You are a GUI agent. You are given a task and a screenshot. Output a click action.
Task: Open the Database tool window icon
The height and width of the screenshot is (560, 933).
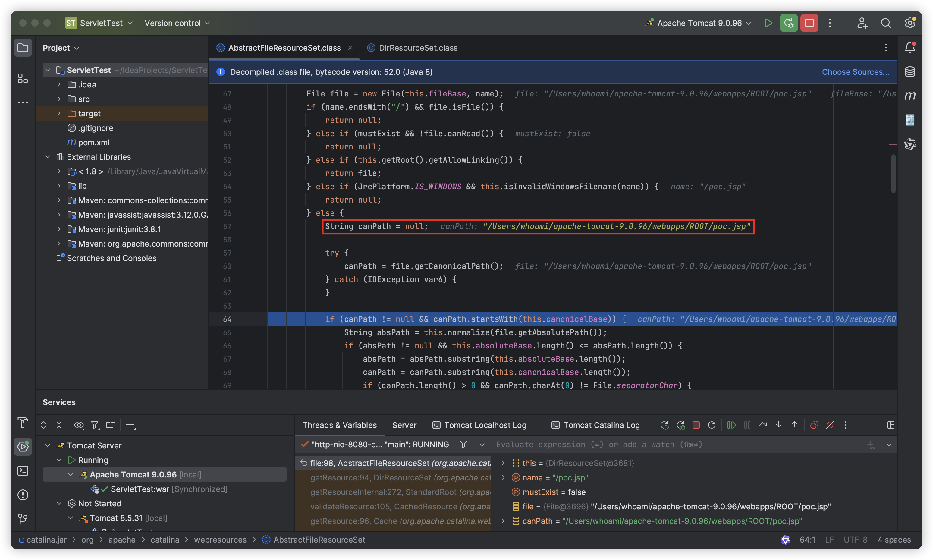tap(910, 72)
